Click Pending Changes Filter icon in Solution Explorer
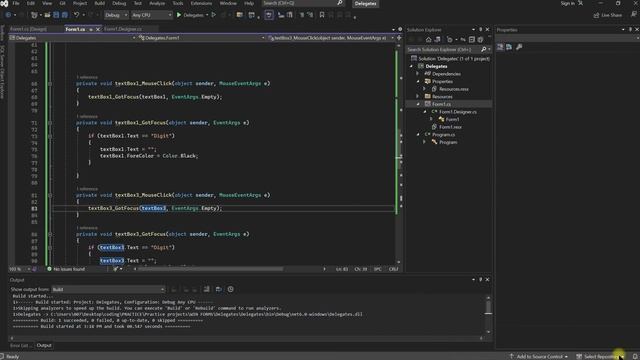 point(450,40)
